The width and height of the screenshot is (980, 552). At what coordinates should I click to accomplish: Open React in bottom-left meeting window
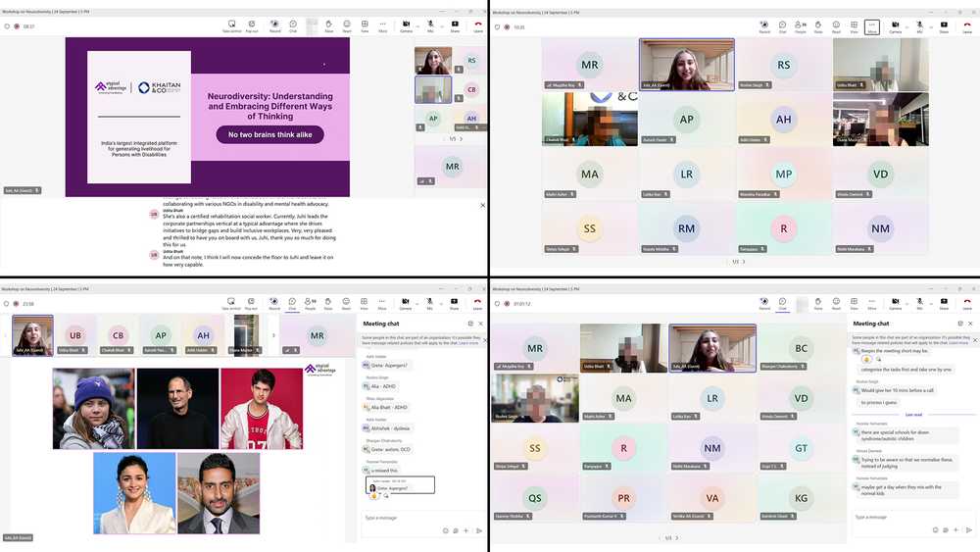346,304
